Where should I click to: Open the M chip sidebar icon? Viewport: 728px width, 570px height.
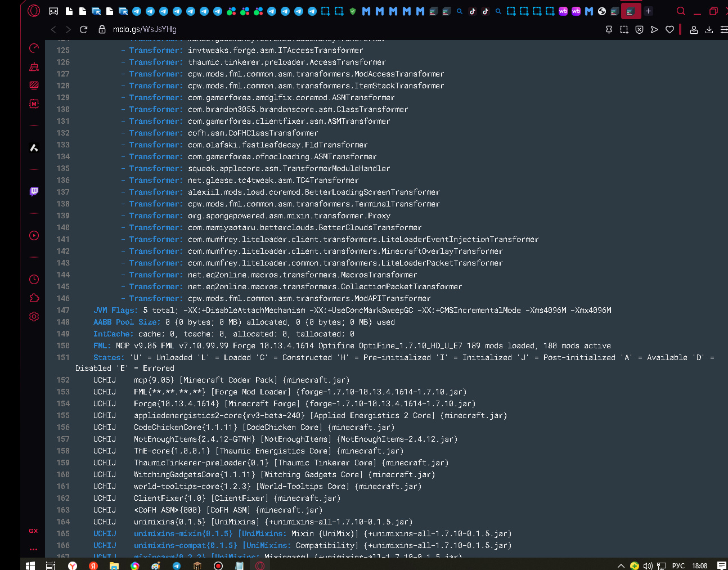point(34,104)
